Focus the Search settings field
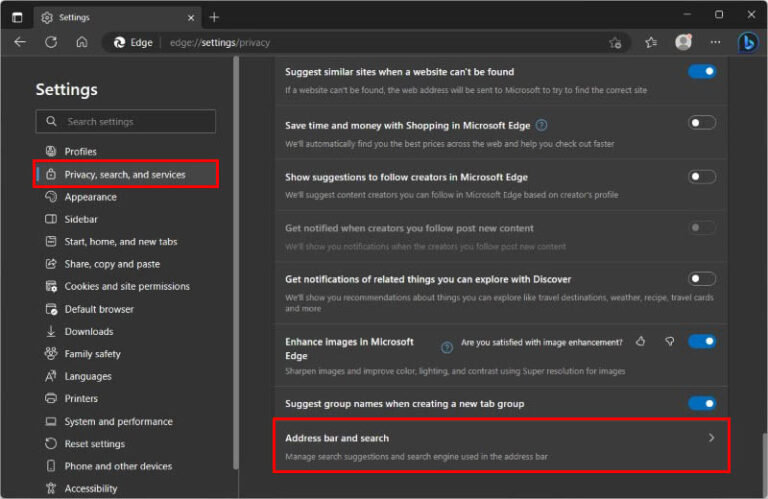Viewport: 768px width, 499px height. point(125,121)
